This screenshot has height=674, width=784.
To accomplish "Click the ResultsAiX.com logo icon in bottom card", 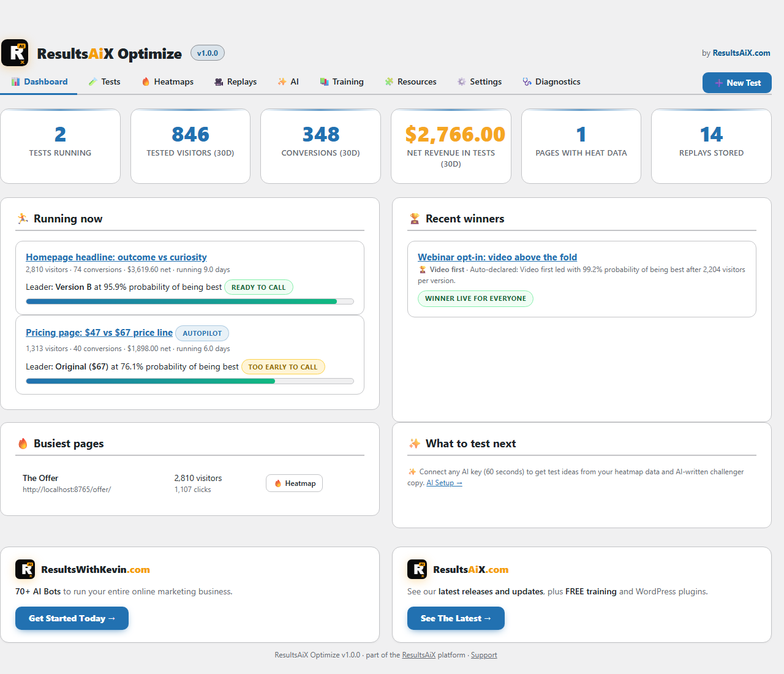I will click(x=417, y=569).
